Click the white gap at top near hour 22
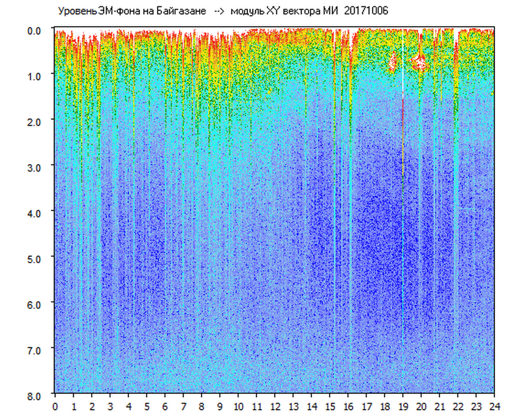512x420 pixels. 456,35
